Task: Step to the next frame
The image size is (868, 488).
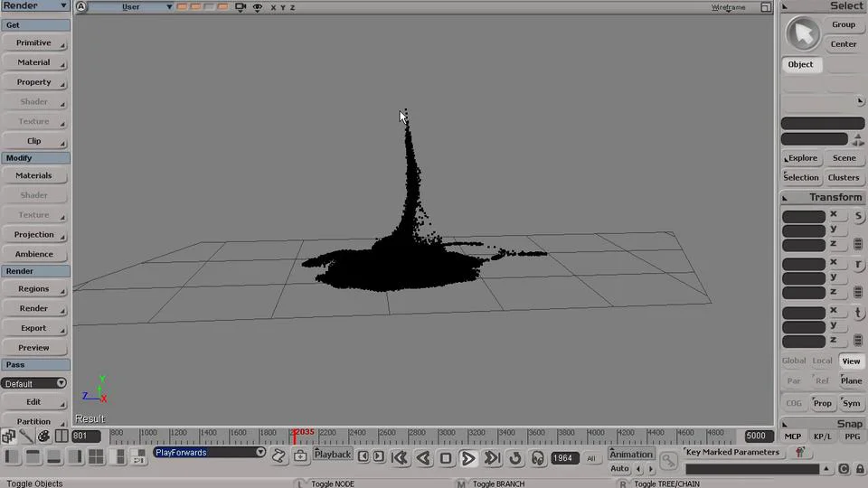Action: point(379,456)
